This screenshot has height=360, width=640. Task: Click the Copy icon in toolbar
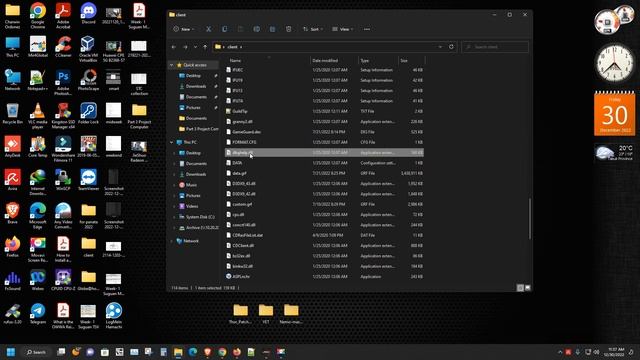(224, 29)
